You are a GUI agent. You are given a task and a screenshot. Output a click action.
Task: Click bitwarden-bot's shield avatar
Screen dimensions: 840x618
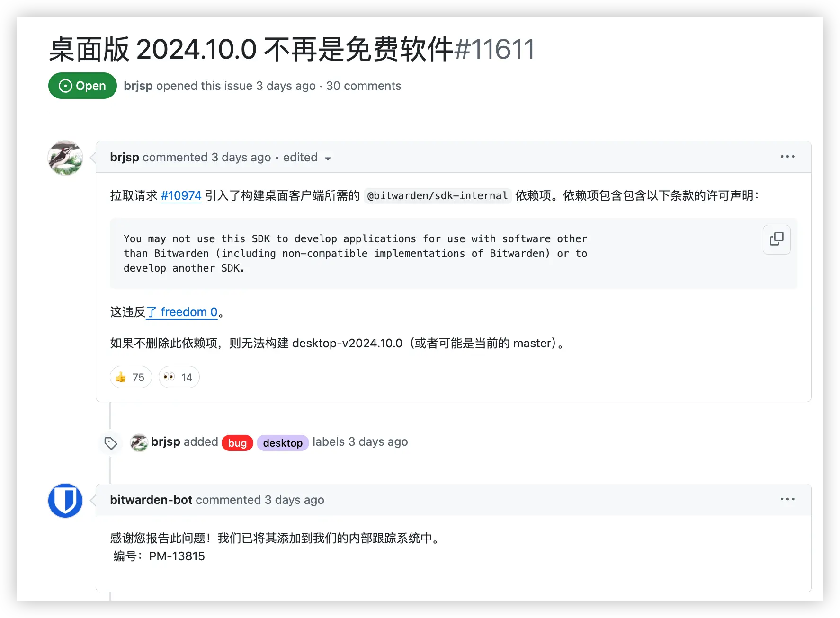click(65, 500)
